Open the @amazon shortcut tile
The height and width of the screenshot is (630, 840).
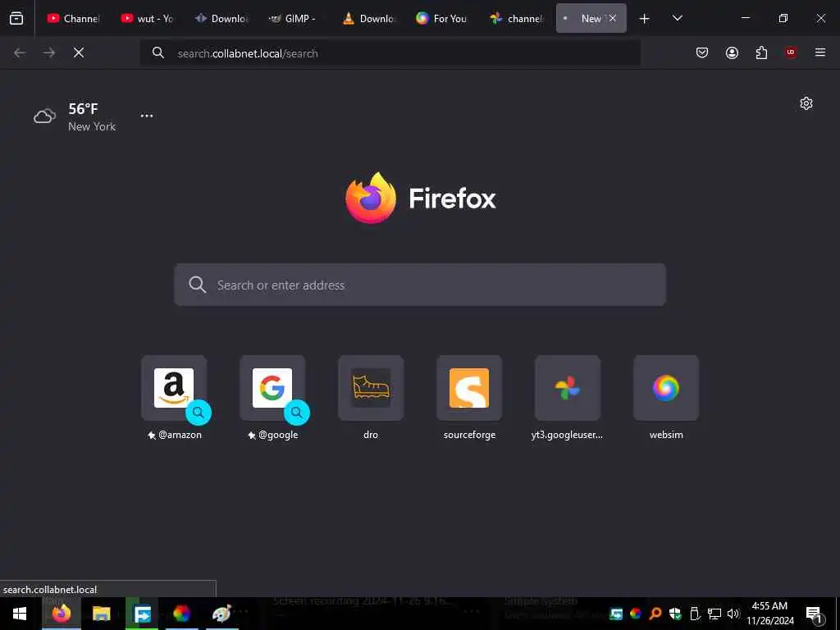coord(174,388)
